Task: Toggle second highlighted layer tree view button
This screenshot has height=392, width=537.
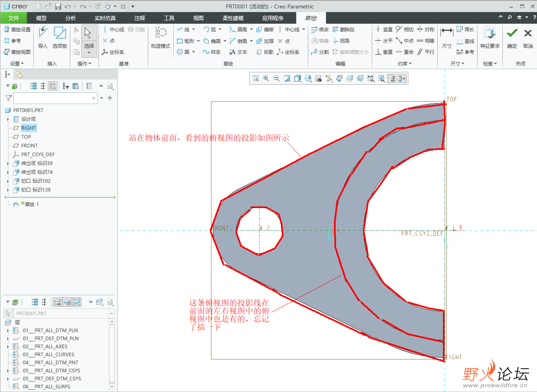Action: point(67,302)
